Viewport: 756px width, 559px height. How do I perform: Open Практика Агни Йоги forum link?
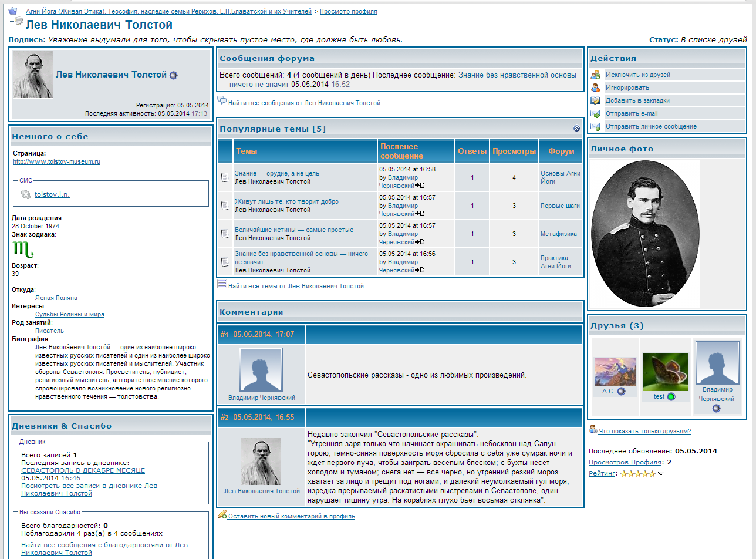556,262
